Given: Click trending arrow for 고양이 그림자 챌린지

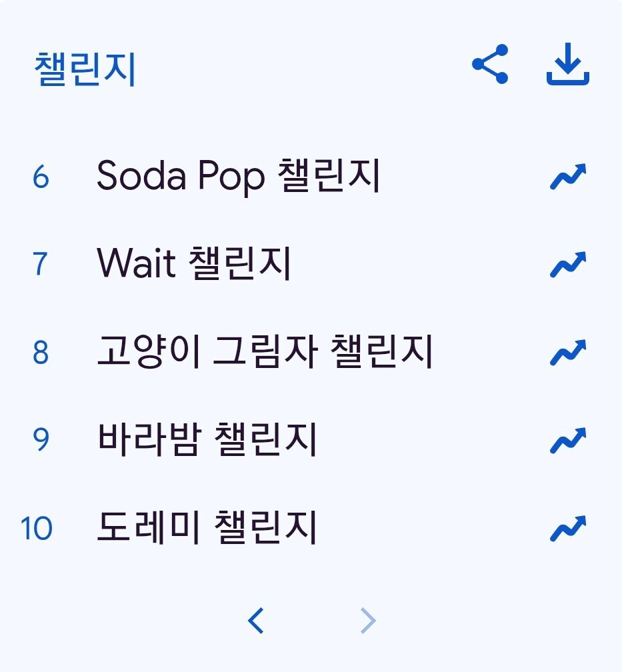Looking at the screenshot, I should click(x=568, y=352).
